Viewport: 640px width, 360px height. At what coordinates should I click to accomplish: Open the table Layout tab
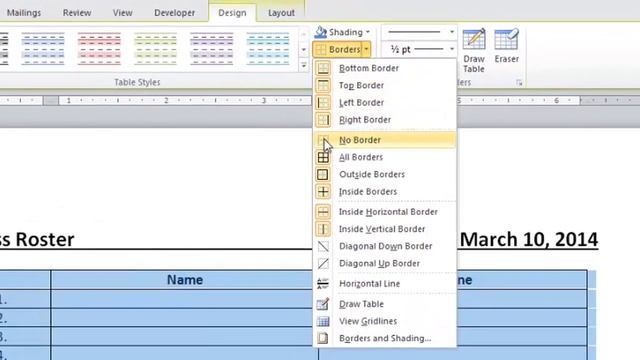(x=281, y=13)
